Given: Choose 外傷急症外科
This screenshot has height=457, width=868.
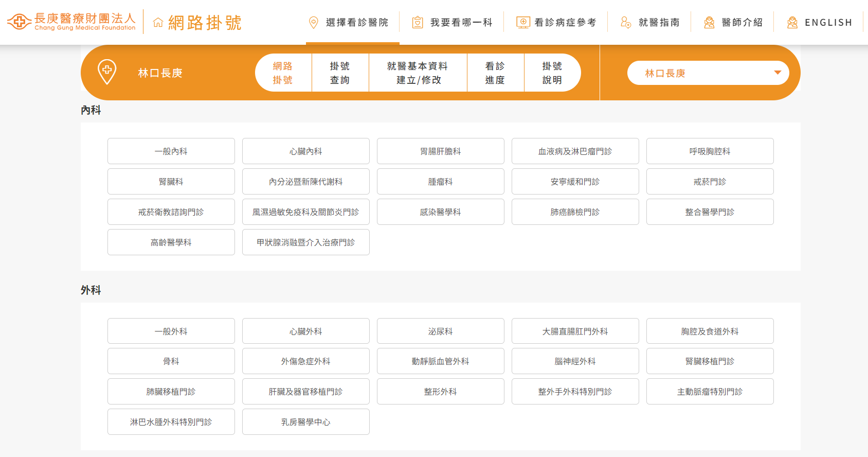Looking at the screenshot, I should click(306, 361).
